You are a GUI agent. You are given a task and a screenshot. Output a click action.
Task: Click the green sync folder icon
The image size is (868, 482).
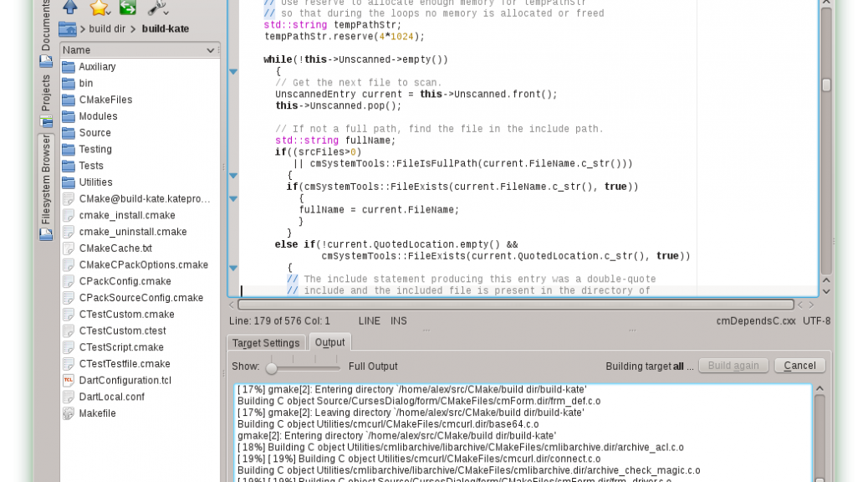pyautogui.click(x=127, y=8)
